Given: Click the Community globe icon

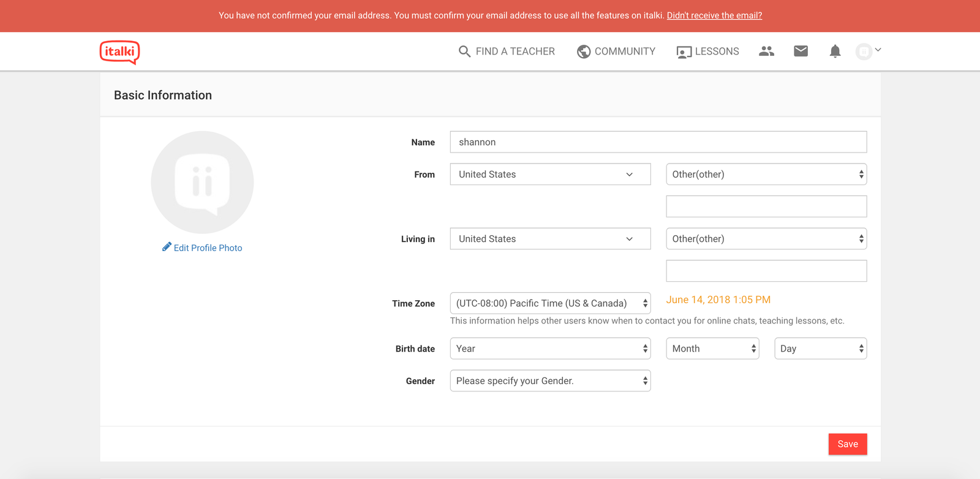Looking at the screenshot, I should coord(584,51).
